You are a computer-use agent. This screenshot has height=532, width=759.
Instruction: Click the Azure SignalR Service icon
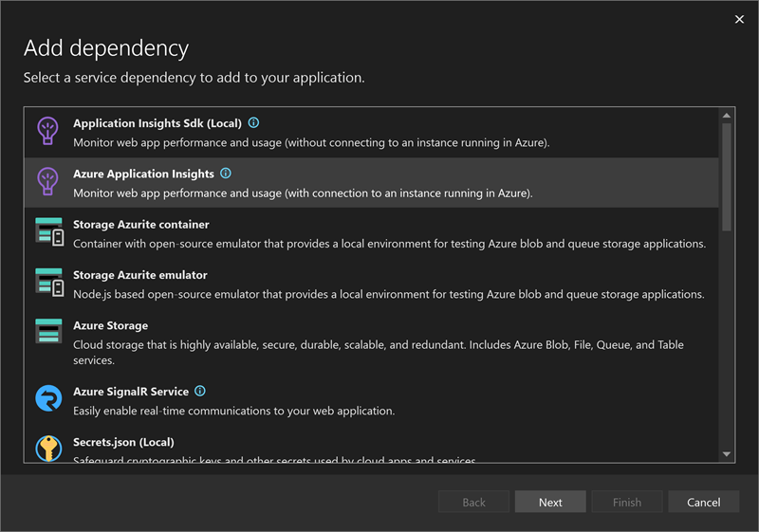pyautogui.click(x=49, y=398)
